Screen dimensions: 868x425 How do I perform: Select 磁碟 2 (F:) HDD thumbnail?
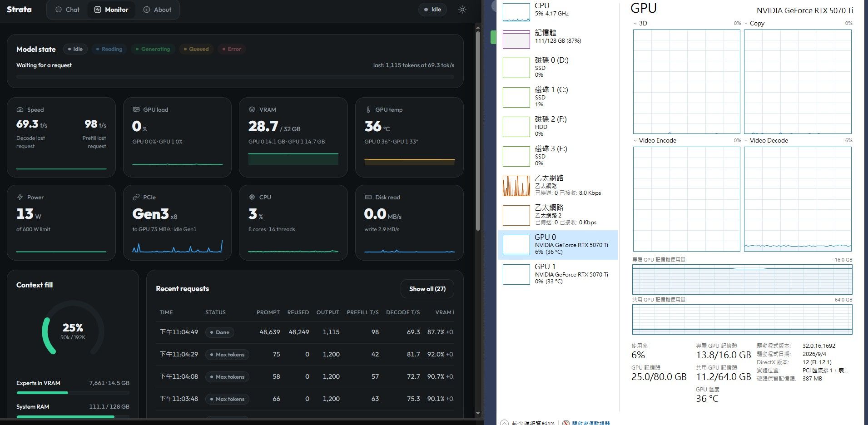(516, 127)
